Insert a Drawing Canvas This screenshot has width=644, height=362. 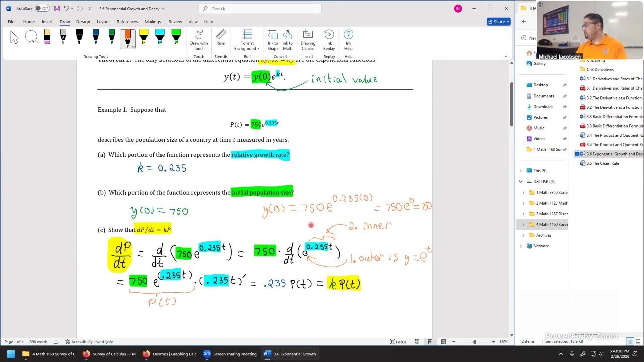pyautogui.click(x=308, y=40)
